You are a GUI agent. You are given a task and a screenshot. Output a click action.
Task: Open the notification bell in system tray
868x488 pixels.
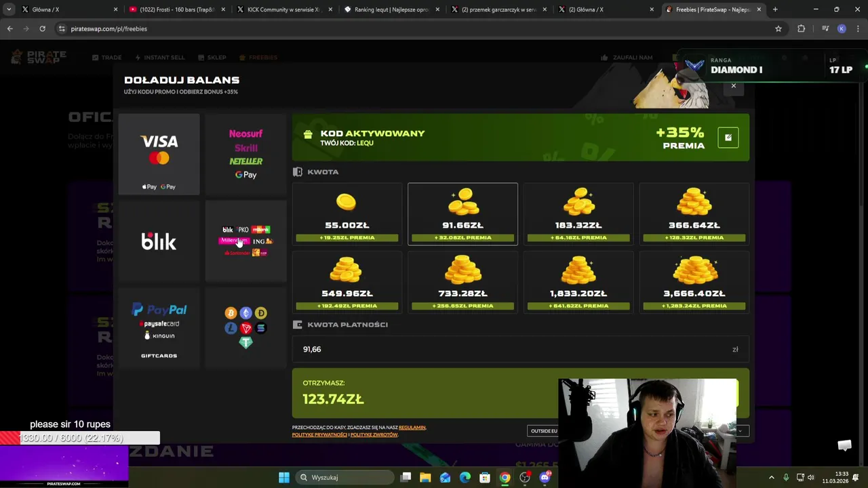point(856,477)
